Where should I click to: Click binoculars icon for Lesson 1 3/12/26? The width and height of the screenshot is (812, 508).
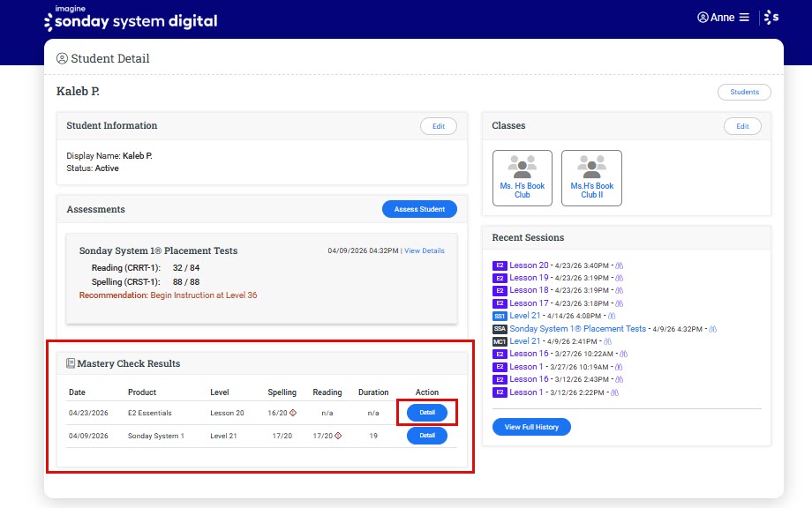point(614,392)
